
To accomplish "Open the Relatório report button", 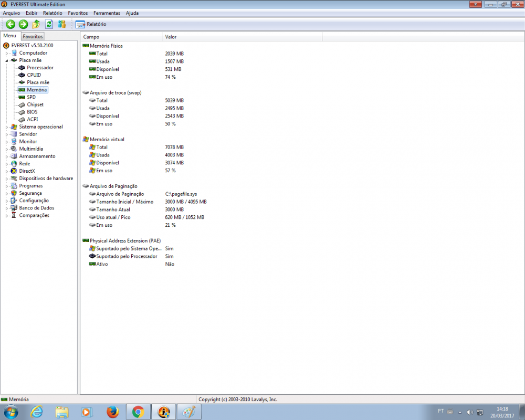I will [x=91, y=24].
